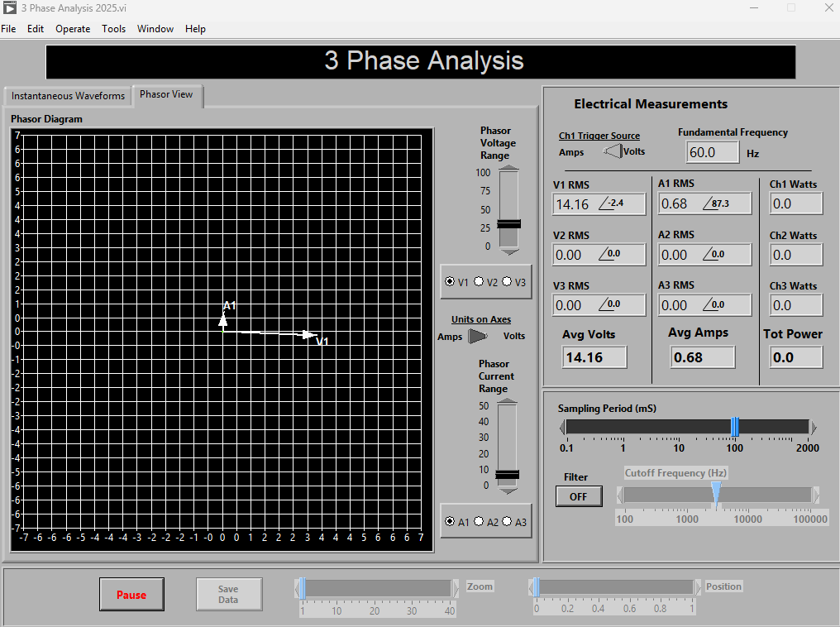Image resolution: width=840 pixels, height=627 pixels.
Task: Select the V2 voltage radio button
Action: 479,282
